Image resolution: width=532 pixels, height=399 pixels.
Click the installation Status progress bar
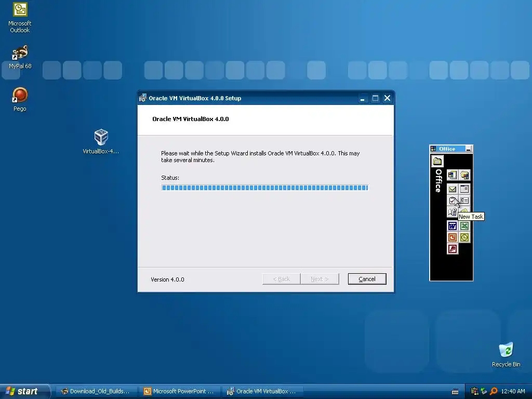coord(265,188)
